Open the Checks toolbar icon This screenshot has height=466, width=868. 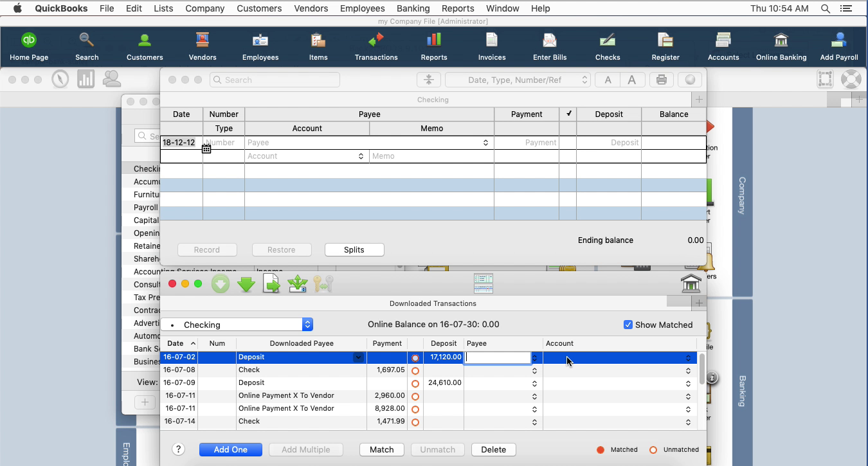pos(608,46)
